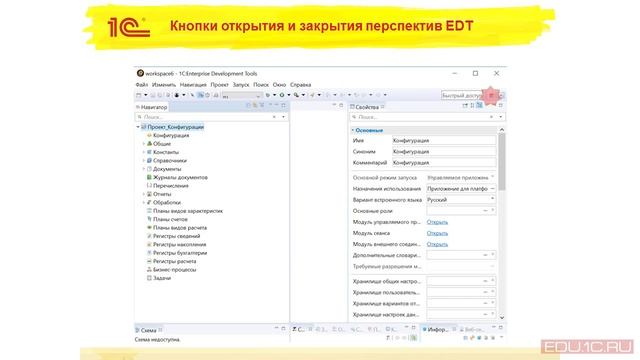Select Планы видов расчета in the tree
This screenshot has width=640, height=360.
click(180, 228)
